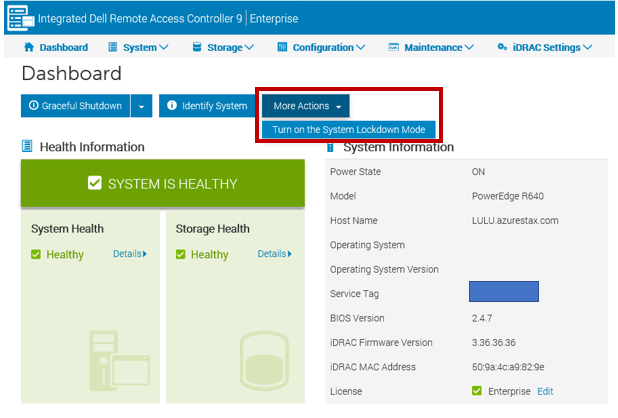
Task: Click the Enterprise license checkmark
Action: pyautogui.click(x=477, y=391)
